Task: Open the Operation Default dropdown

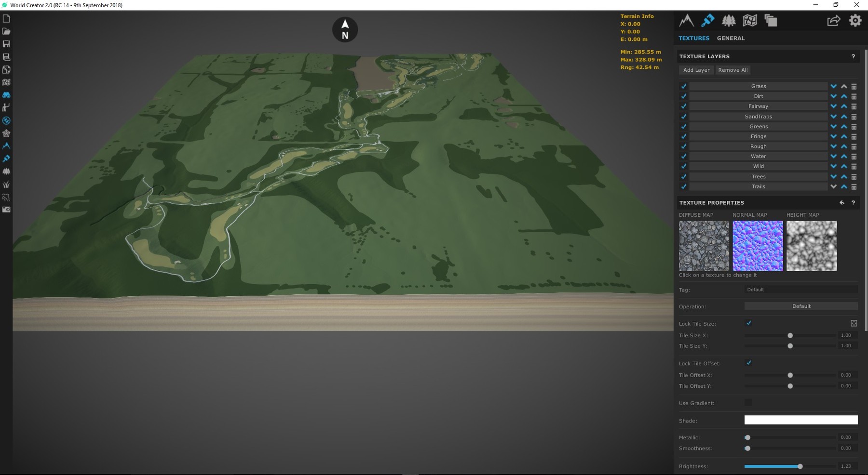Action: (801, 306)
